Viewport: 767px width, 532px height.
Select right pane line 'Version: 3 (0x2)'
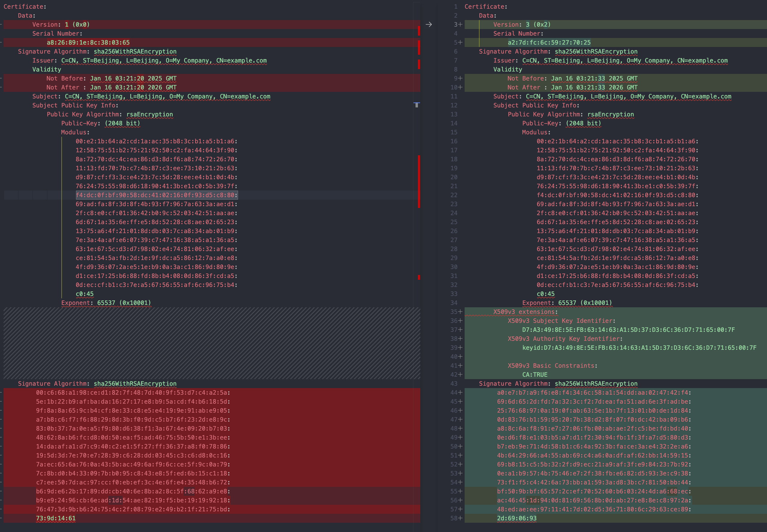click(522, 25)
